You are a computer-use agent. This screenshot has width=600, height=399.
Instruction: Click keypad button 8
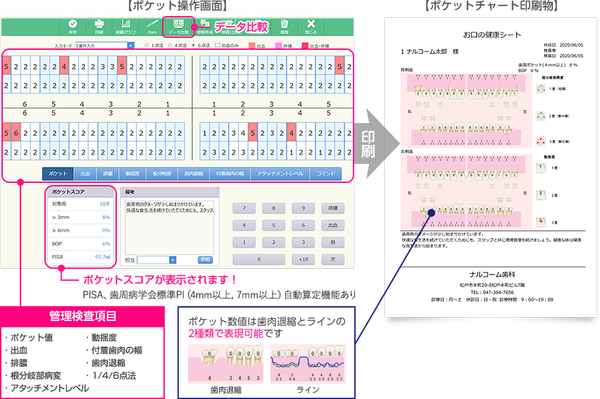pos(274,208)
